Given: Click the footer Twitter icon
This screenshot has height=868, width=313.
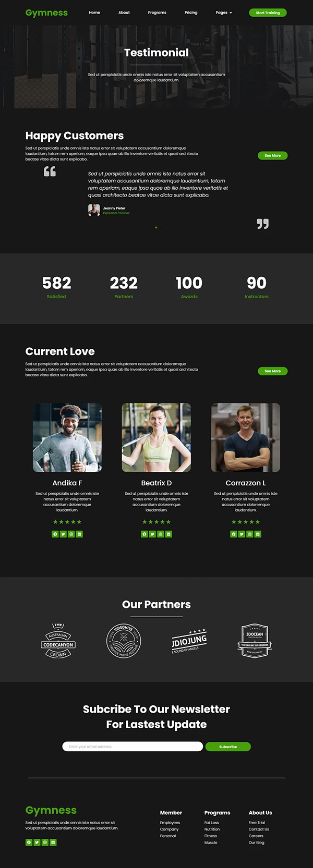Looking at the screenshot, I should tap(37, 842).
